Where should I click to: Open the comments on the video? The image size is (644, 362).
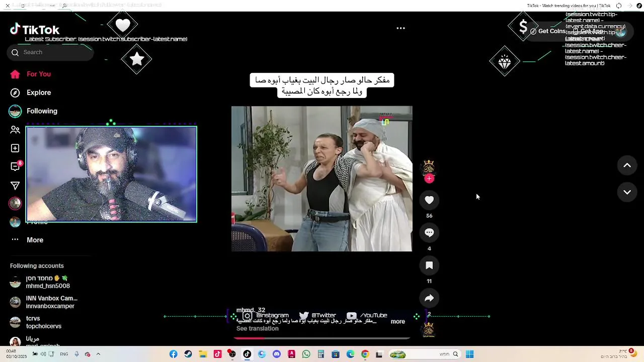tap(429, 233)
